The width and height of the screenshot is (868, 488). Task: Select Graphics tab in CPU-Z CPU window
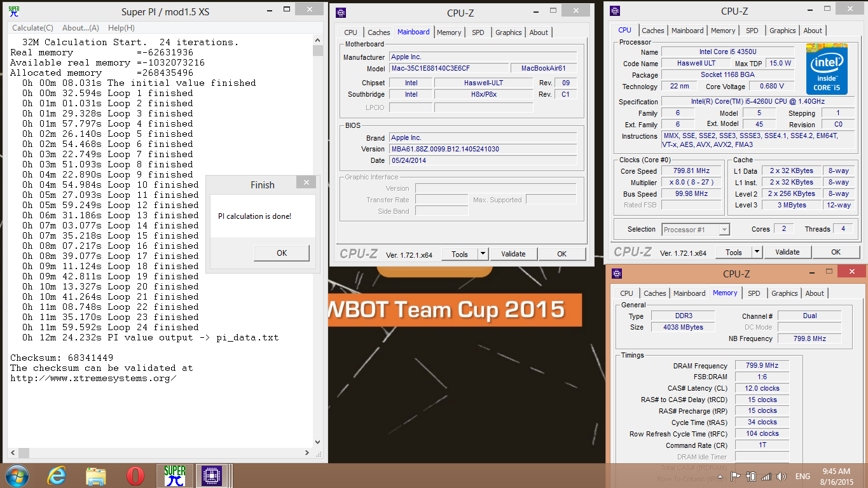click(782, 31)
